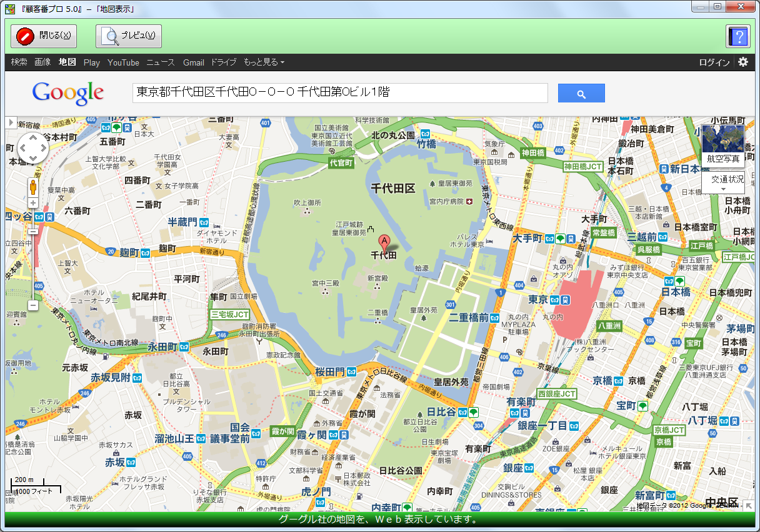This screenshot has width=760, height=532.
Task: Open ニュース in the Google bar
Action: coord(161,62)
